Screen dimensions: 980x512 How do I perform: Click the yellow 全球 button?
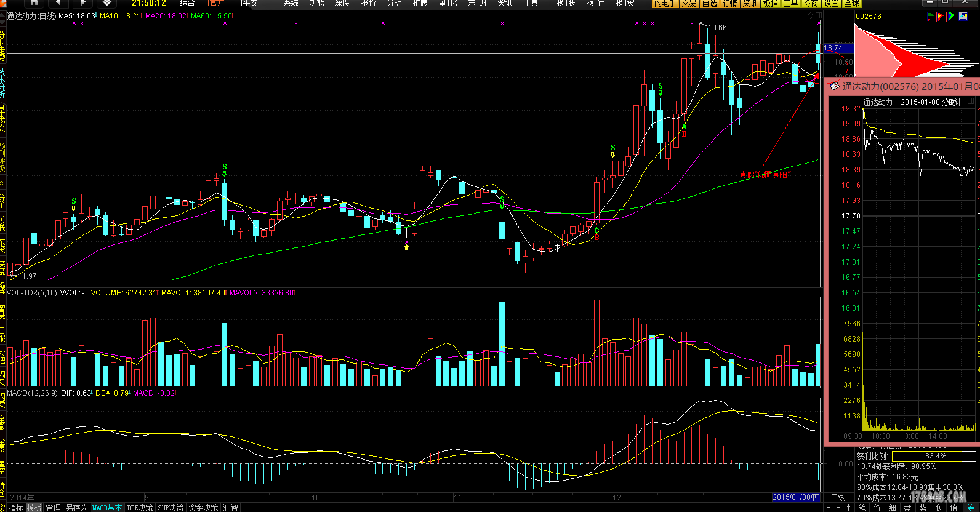click(x=851, y=3)
